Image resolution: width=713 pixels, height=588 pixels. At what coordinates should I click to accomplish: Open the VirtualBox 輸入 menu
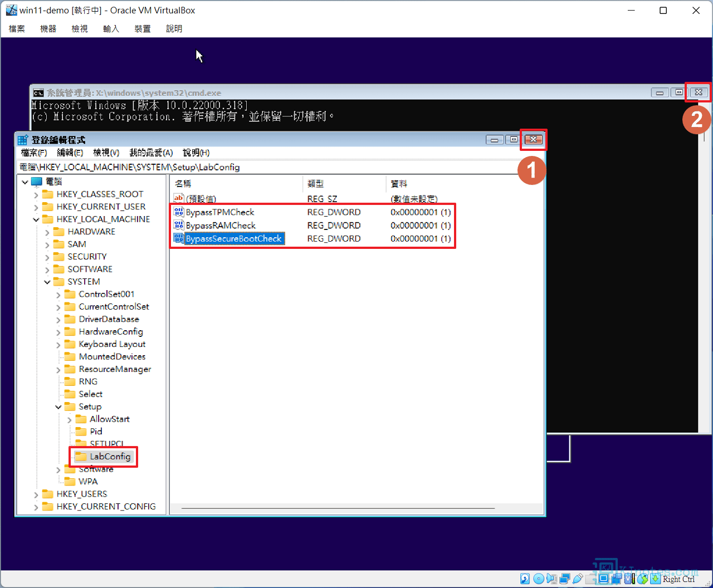tap(111, 28)
